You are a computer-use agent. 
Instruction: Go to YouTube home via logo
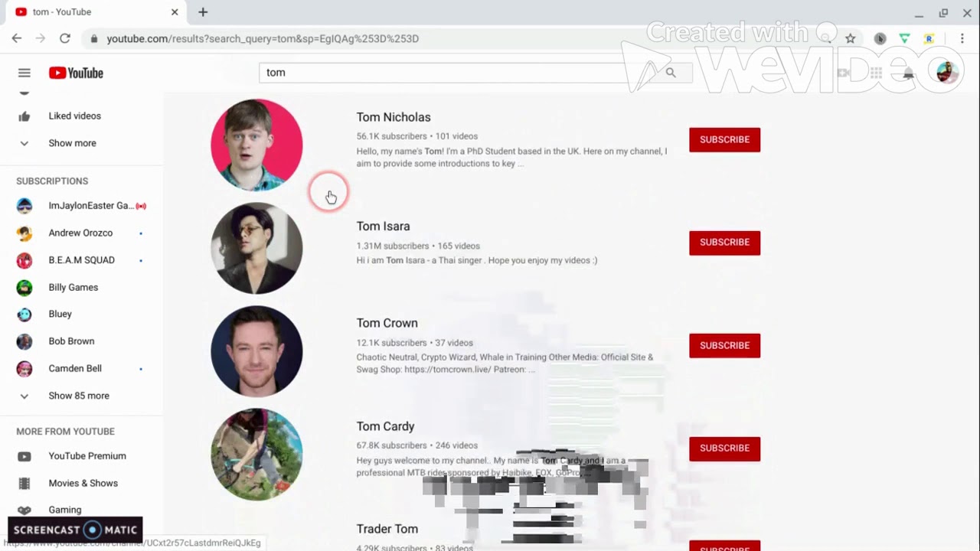tap(76, 73)
